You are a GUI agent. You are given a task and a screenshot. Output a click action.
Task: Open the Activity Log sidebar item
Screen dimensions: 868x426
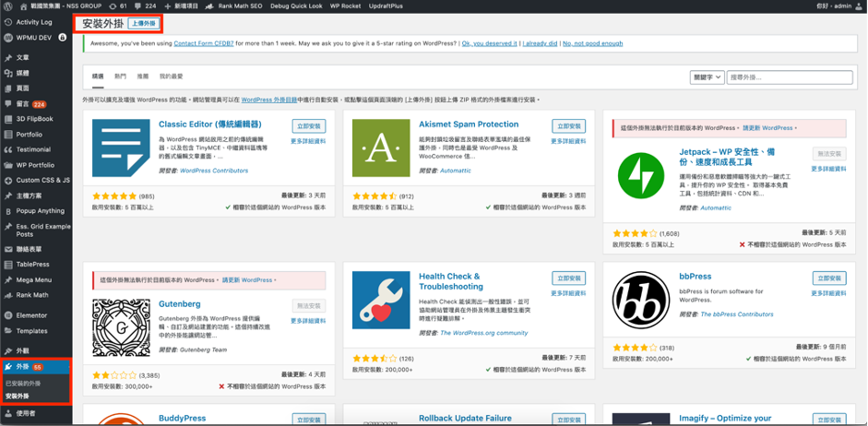36,22
